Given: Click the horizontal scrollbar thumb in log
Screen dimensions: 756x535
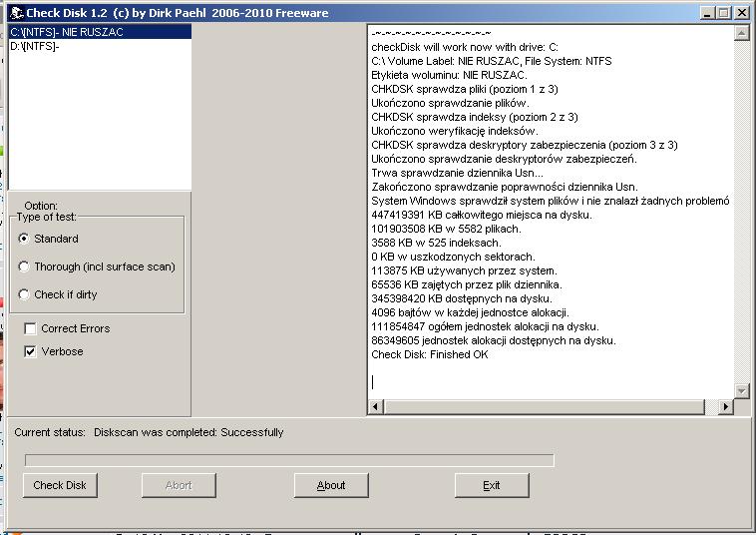Looking at the screenshot, I should point(545,406).
